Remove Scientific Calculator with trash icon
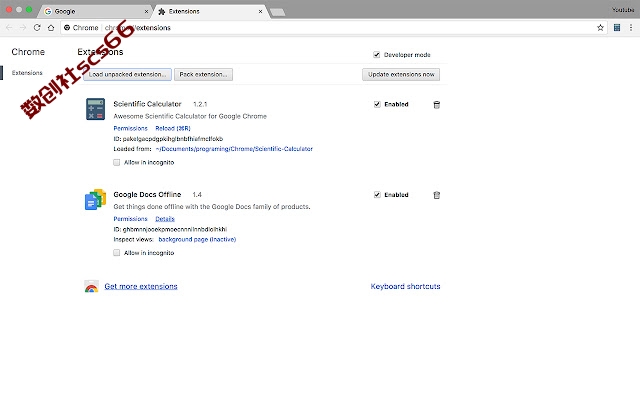Viewport: 640px width, 400px height. coord(436,105)
